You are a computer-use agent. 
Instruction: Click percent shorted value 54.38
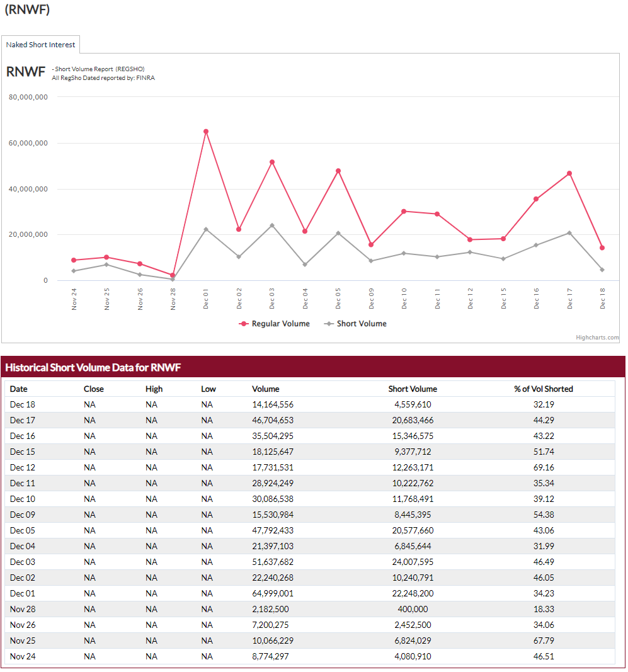click(544, 515)
